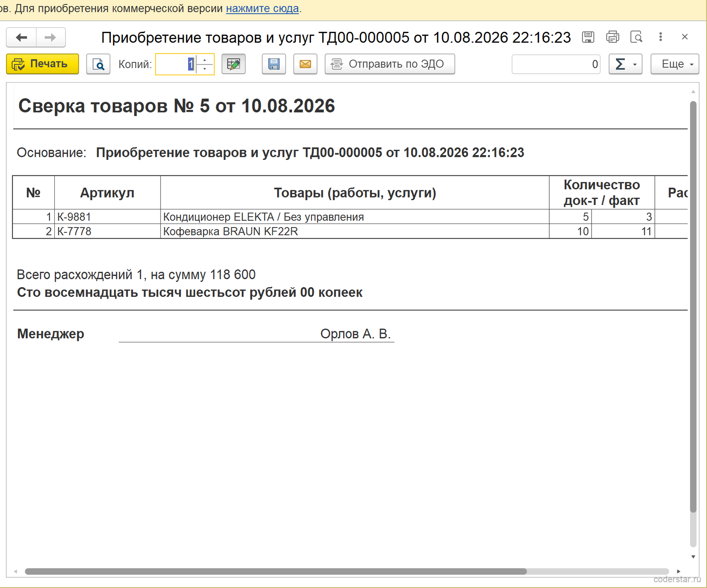This screenshot has width=707, height=588.
Task: Click the save icon in the title bar
Action: pyautogui.click(x=588, y=37)
